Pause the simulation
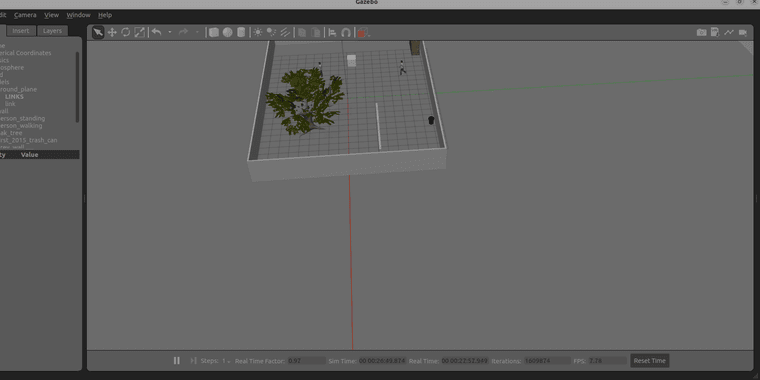The width and height of the screenshot is (760, 380). [x=176, y=361]
